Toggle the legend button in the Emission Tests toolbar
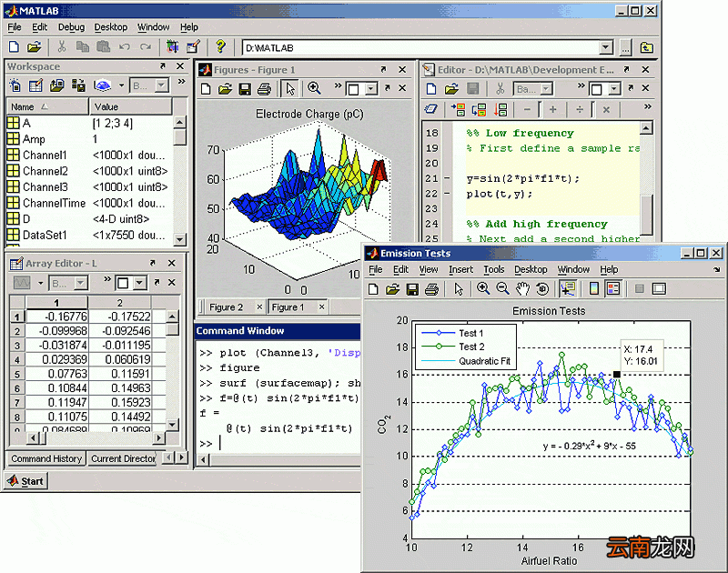Image resolution: width=728 pixels, height=573 pixels. pos(613,288)
